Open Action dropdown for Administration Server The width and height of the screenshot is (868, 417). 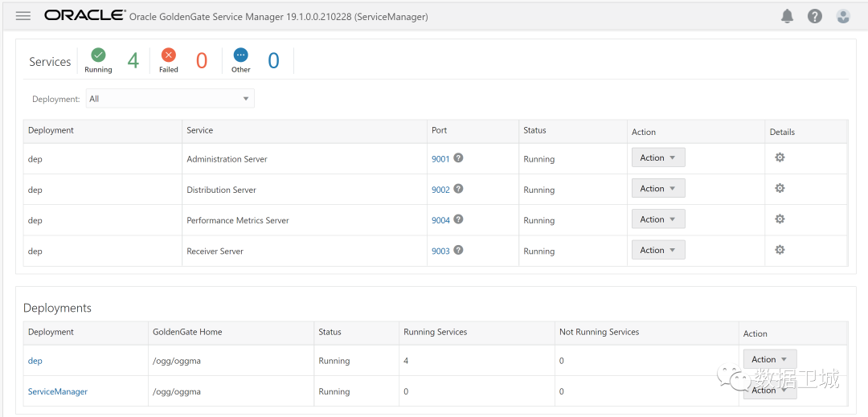(658, 157)
